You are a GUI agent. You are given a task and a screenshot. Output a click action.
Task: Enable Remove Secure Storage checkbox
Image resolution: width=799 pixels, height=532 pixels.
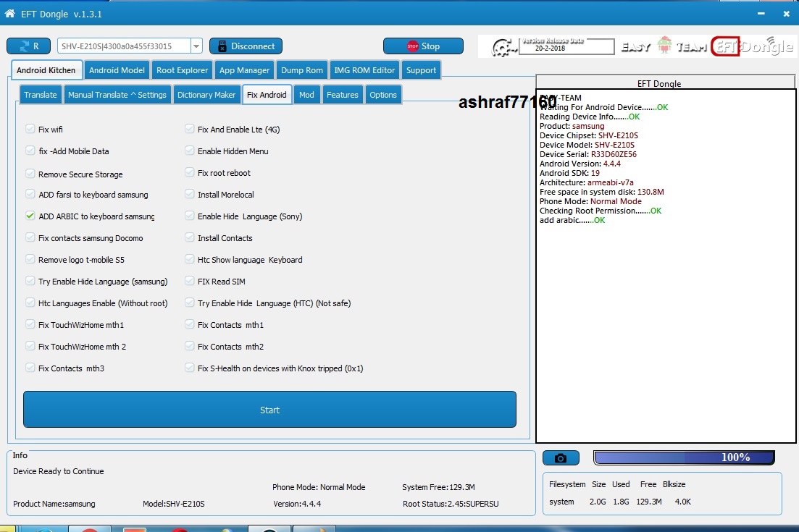pyautogui.click(x=30, y=174)
